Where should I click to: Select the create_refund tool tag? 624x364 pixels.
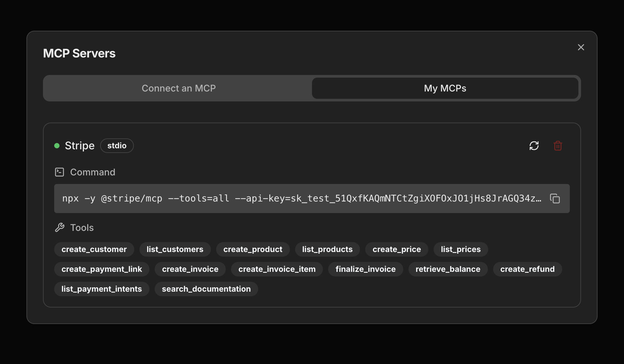coord(527,269)
